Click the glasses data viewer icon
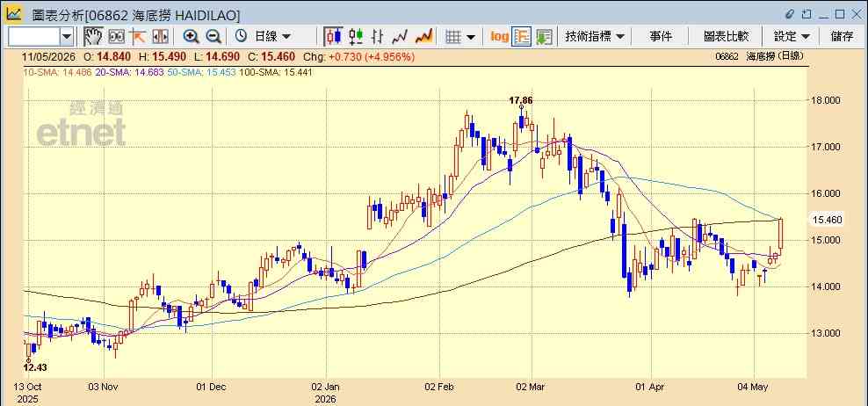Screen dimensions: 868x406 tap(116, 37)
